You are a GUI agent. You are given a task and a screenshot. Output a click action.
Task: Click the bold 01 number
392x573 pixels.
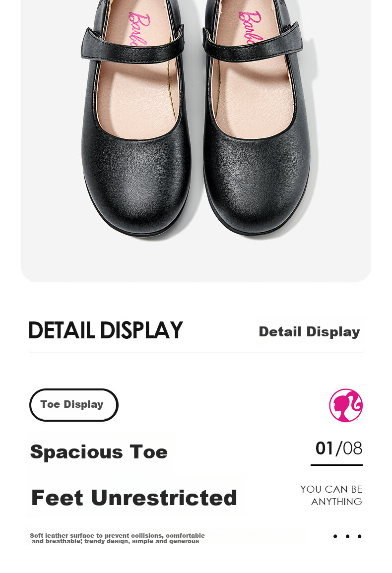click(325, 448)
